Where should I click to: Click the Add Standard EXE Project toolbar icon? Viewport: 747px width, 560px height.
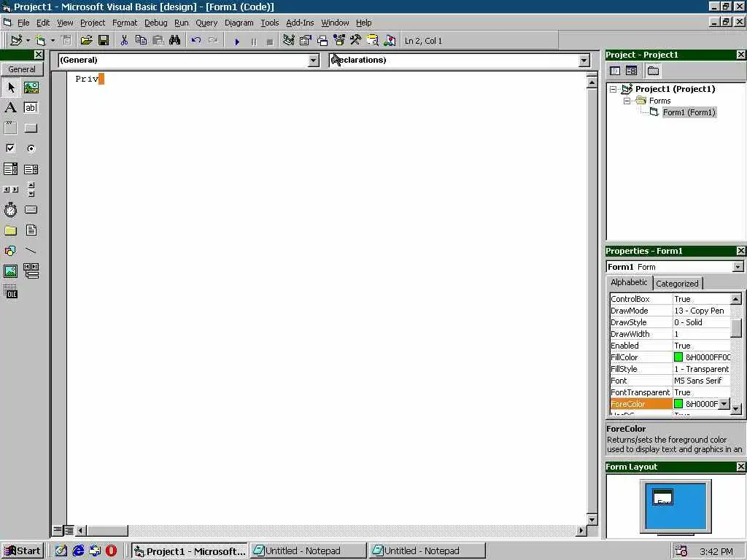tap(16, 41)
